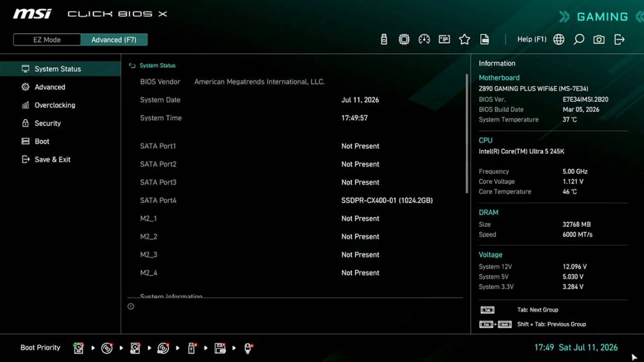Screen dimensions: 644x362
Task: Click the CPU heading in Information panel
Action: pos(486,140)
